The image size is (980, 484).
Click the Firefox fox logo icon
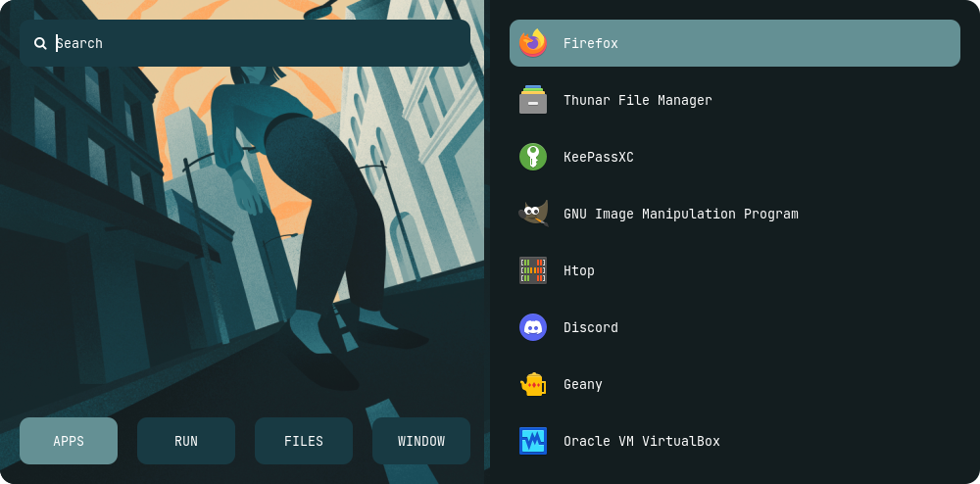click(533, 43)
